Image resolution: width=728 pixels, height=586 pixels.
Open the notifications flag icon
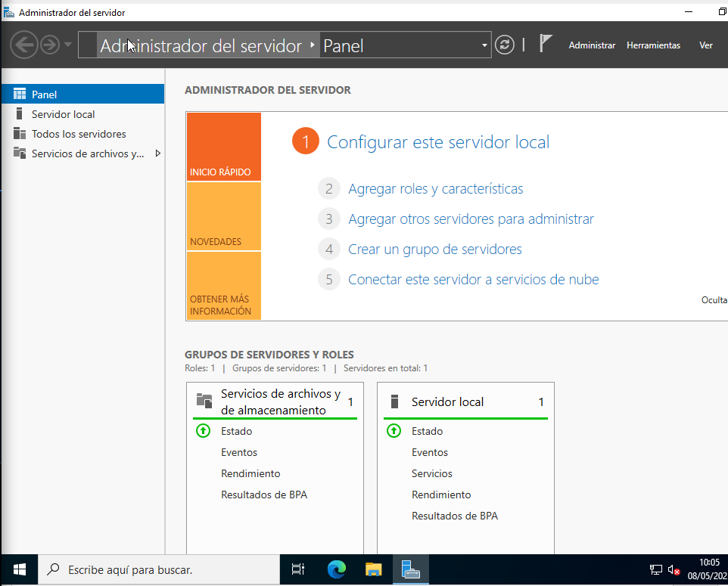pos(545,44)
